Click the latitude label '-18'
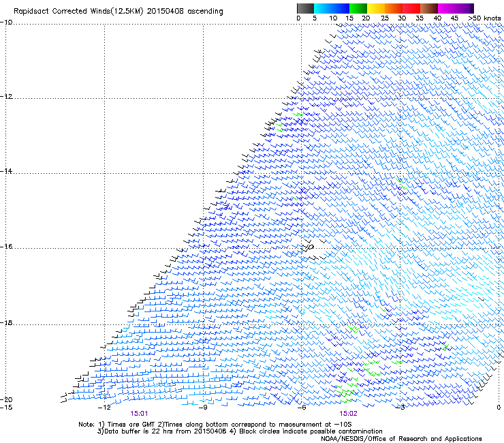The image size is (504, 443). click(6, 322)
